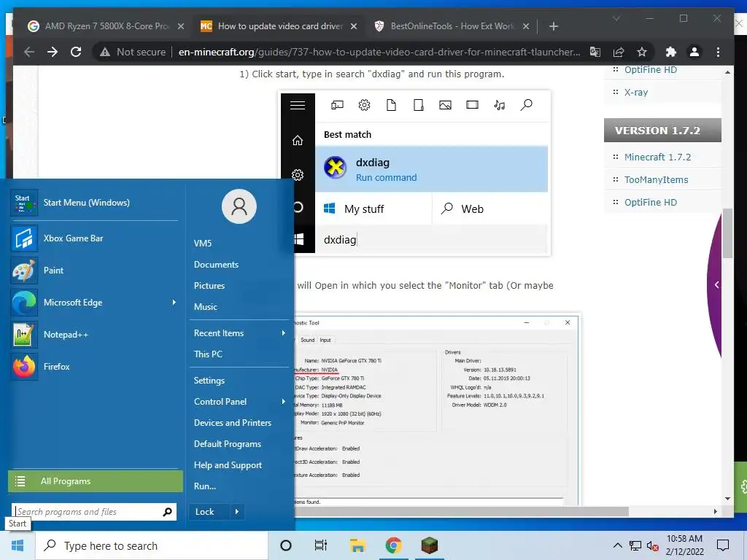Image resolution: width=747 pixels, height=560 pixels.
Task: Click the share page icon
Action: (619, 52)
